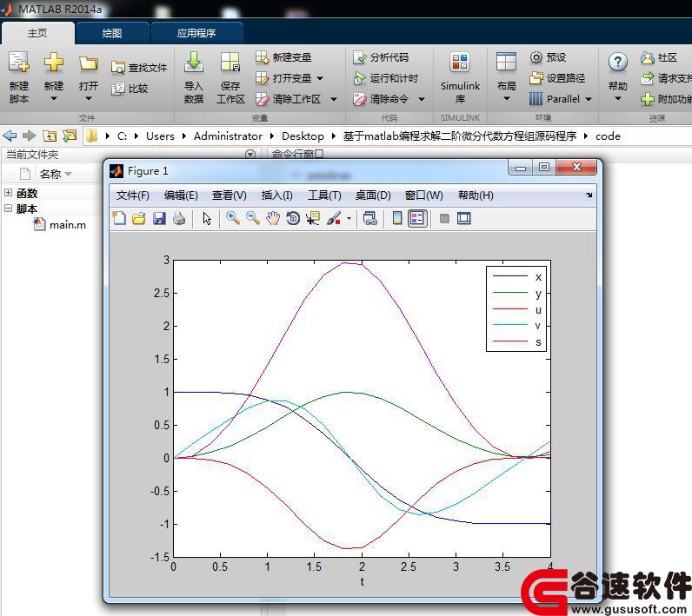This screenshot has height=616, width=692.
Task: Open Figure 1 插入(I) menu
Action: (276, 195)
